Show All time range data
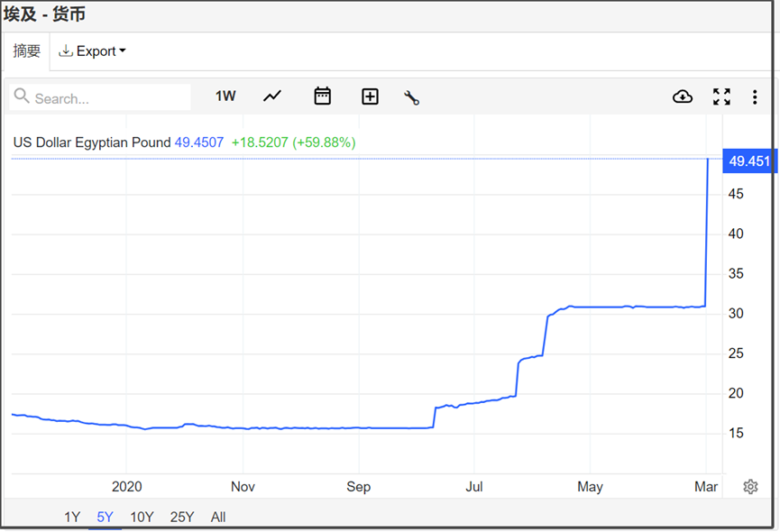Viewport: 780px width, 532px height. point(218,517)
